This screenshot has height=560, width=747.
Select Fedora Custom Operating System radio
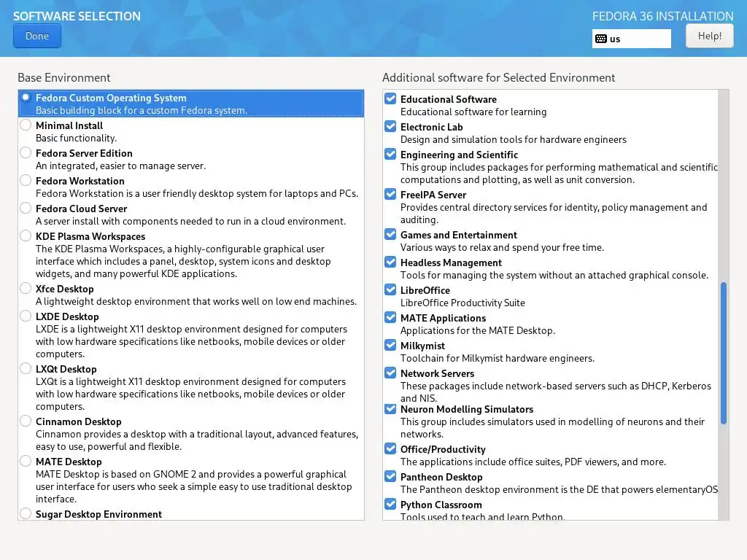[x=26, y=97]
